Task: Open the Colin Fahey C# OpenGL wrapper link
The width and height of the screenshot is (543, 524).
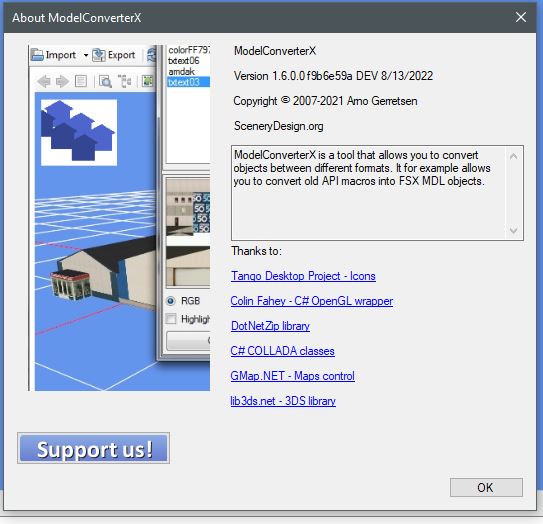Action: coord(311,301)
